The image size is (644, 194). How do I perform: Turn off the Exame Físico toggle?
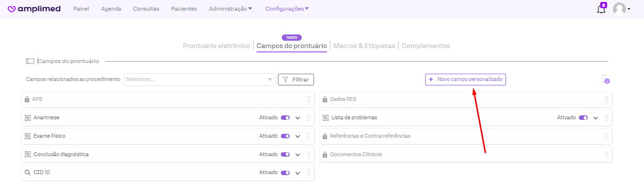click(x=285, y=136)
